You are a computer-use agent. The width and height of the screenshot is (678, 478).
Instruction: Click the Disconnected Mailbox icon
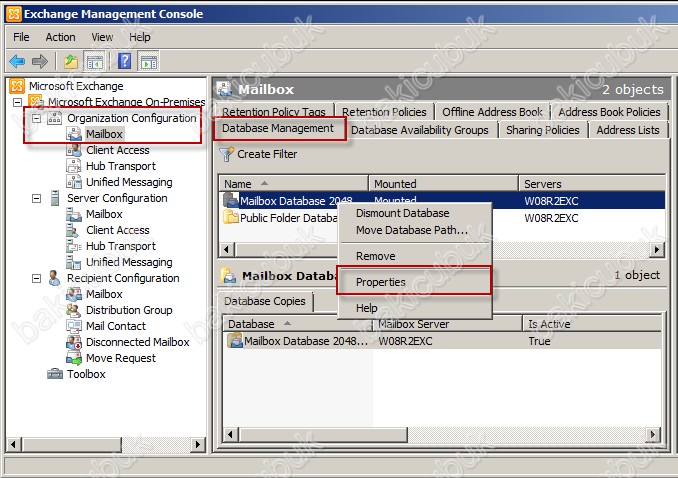(74, 342)
